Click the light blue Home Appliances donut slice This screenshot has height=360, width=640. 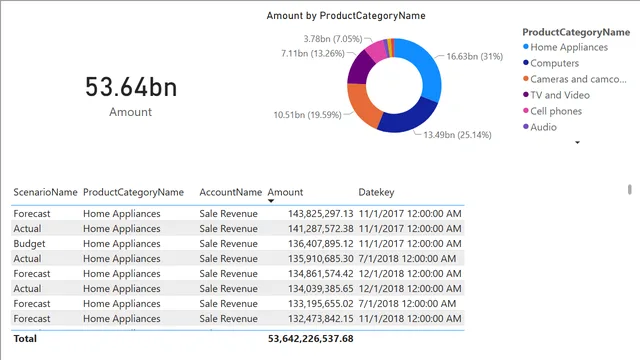pos(427,65)
